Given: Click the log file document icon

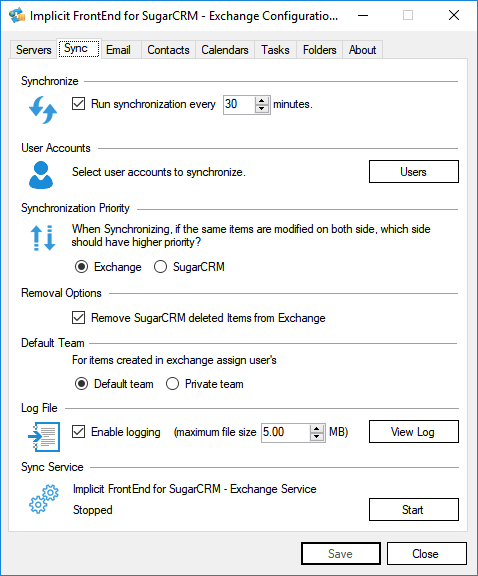Looking at the screenshot, I should (x=44, y=437).
